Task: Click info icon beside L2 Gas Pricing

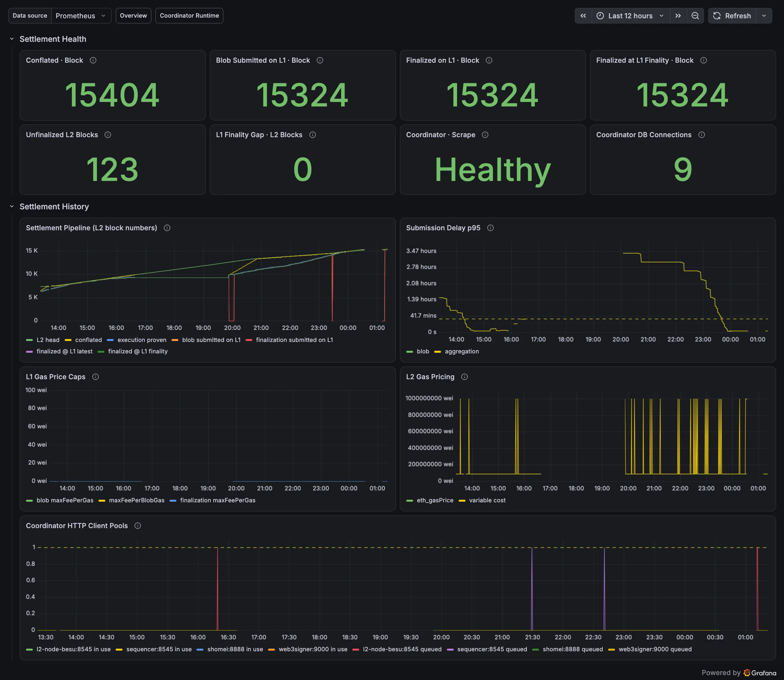Action: coord(465,377)
